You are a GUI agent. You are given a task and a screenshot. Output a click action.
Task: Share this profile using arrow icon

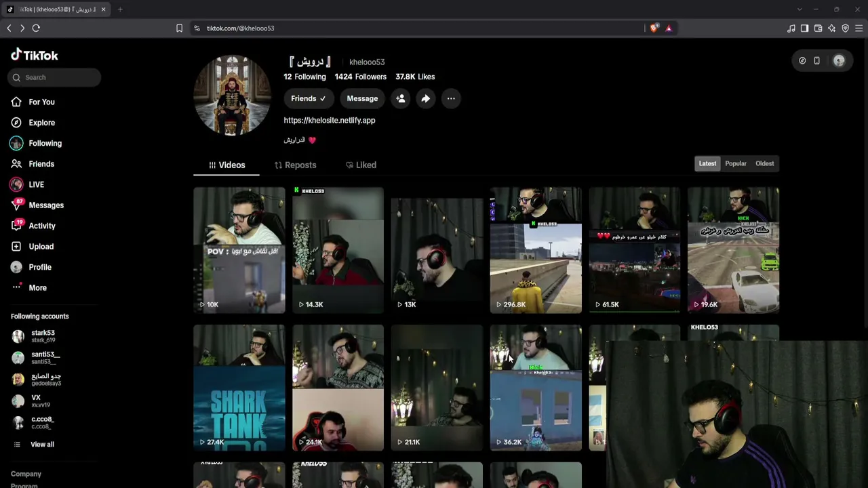tap(426, 98)
